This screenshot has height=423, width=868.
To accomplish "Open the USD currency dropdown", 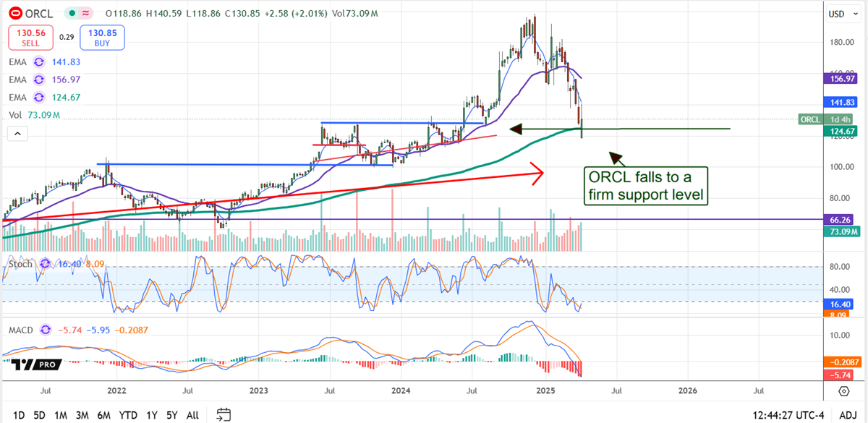I will tap(841, 14).
